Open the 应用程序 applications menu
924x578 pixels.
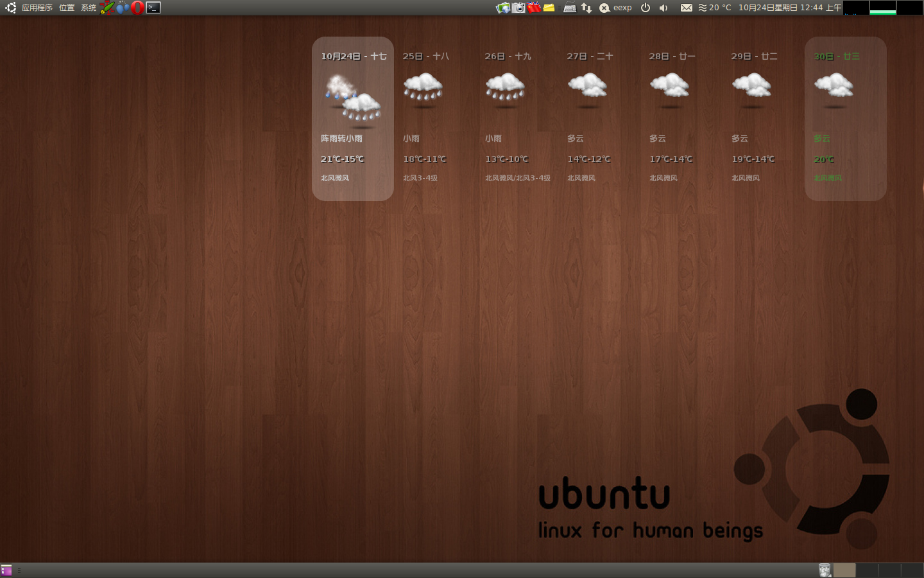(x=37, y=8)
